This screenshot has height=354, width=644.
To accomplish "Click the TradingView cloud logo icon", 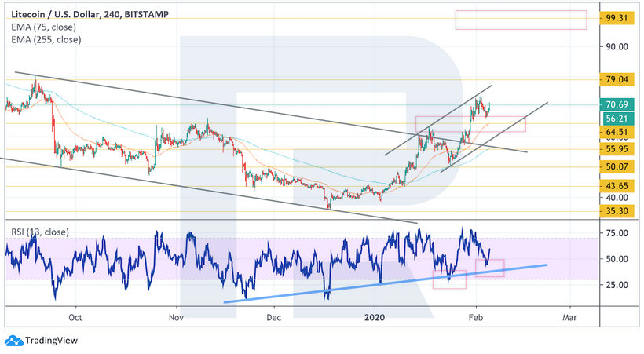I will tap(13, 341).
